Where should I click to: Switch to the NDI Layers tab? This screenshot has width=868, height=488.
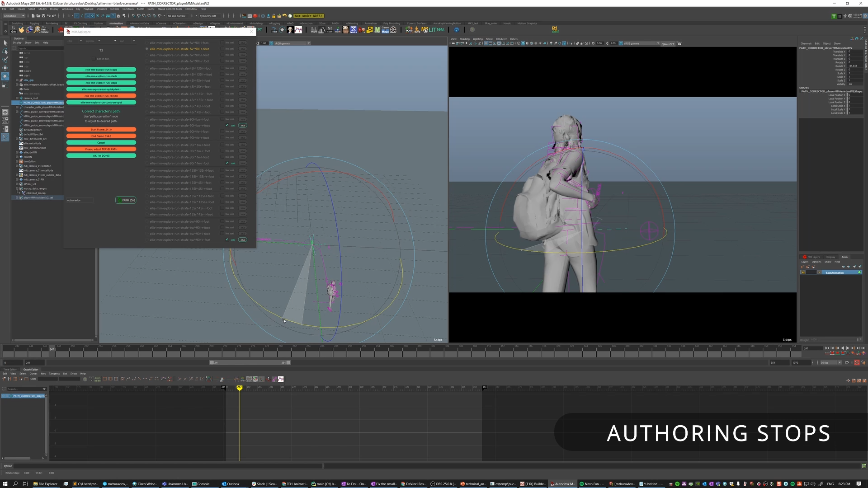(811, 257)
